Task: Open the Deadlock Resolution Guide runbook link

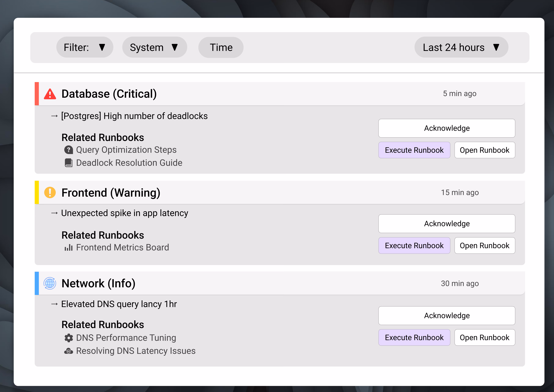Action: [x=129, y=163]
